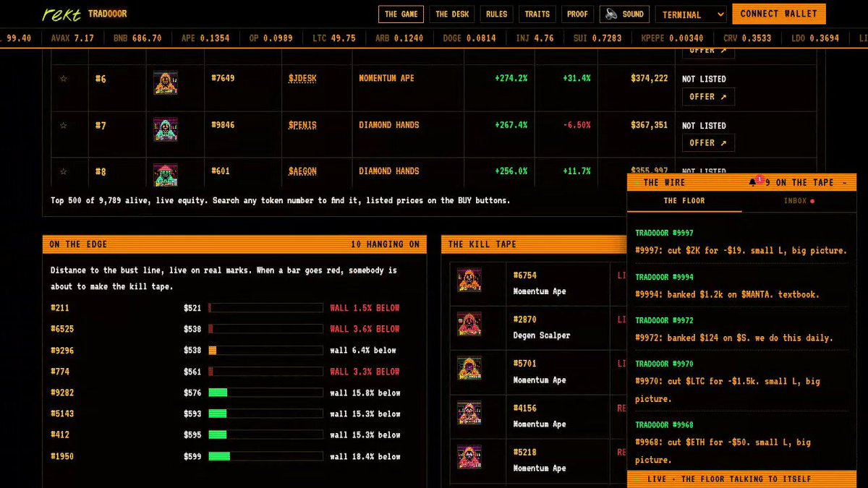Image resolution: width=868 pixels, height=488 pixels.
Task: Switch to the Inbox tab
Action: [799, 201]
